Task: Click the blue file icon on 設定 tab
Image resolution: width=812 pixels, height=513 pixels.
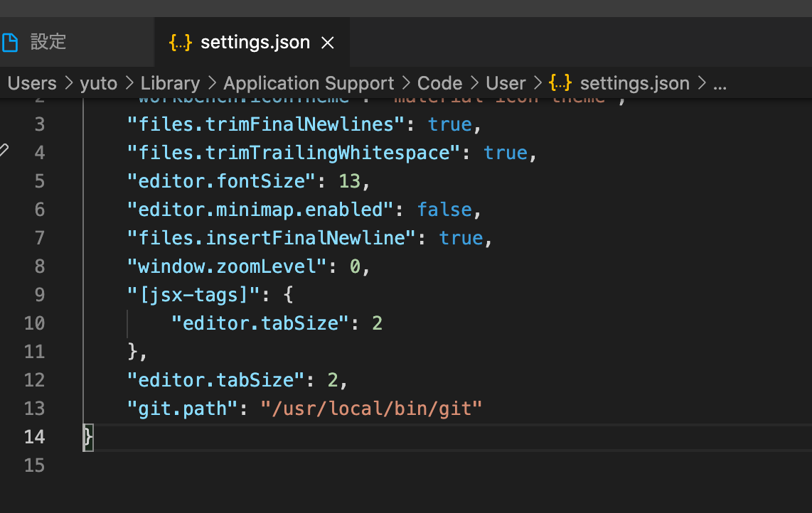Action: [9, 42]
